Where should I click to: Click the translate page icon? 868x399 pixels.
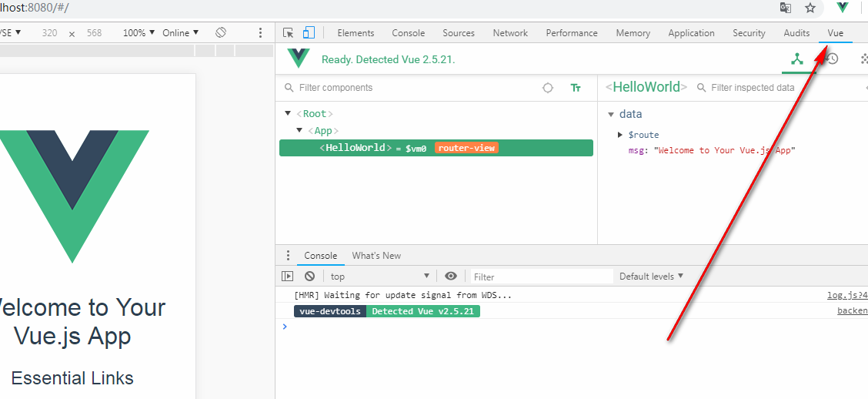tap(786, 8)
